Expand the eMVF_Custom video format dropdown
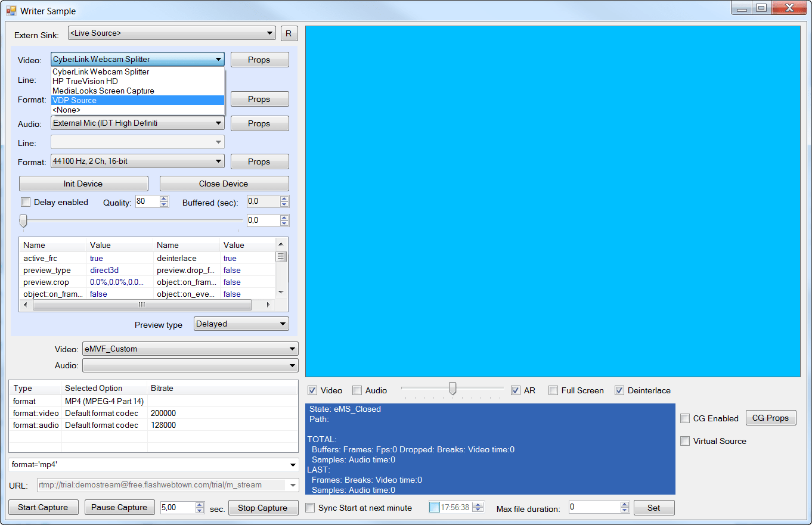This screenshot has width=812, height=525. [x=190, y=349]
